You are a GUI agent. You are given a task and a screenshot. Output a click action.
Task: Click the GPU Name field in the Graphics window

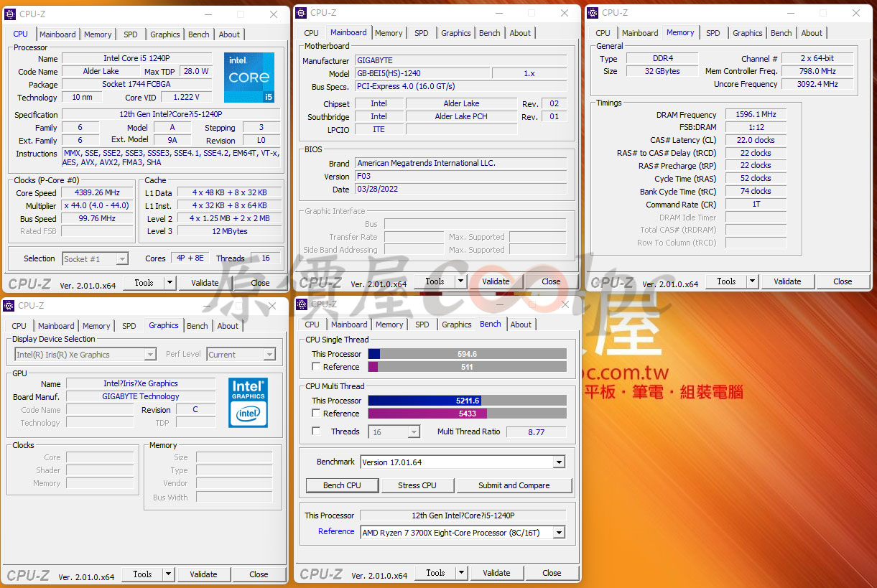coord(141,384)
